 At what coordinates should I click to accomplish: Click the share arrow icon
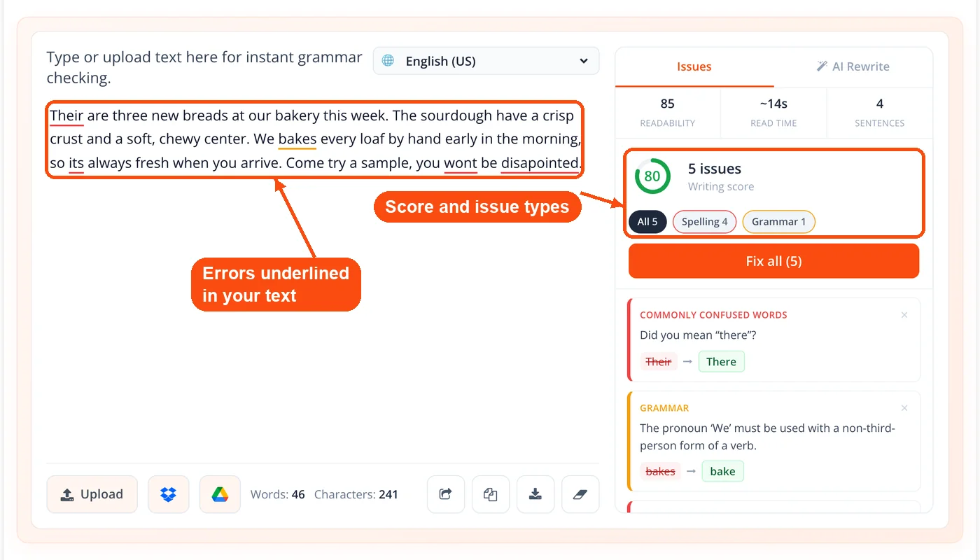coord(446,494)
